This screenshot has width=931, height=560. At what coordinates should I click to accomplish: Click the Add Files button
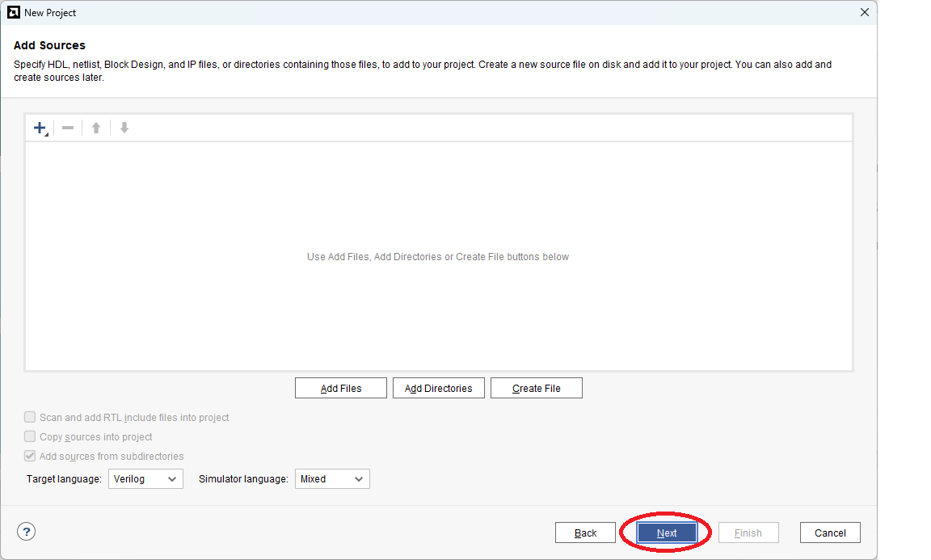[x=340, y=387]
